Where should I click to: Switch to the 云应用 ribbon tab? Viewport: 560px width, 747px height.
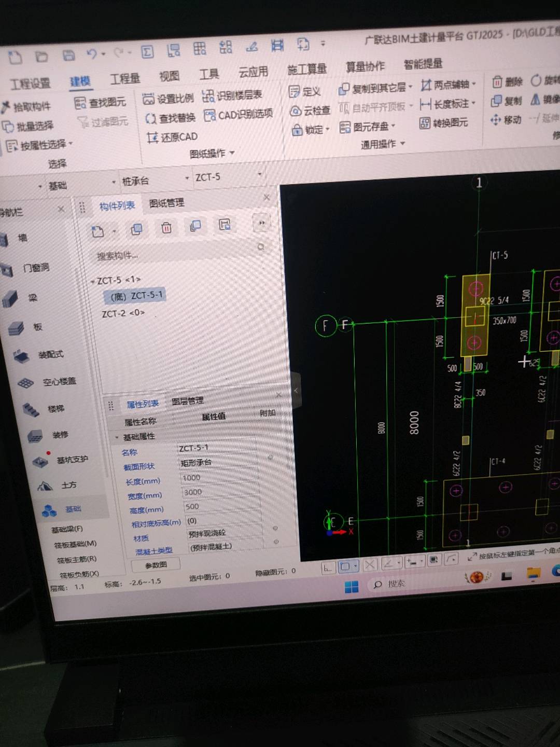tap(253, 72)
